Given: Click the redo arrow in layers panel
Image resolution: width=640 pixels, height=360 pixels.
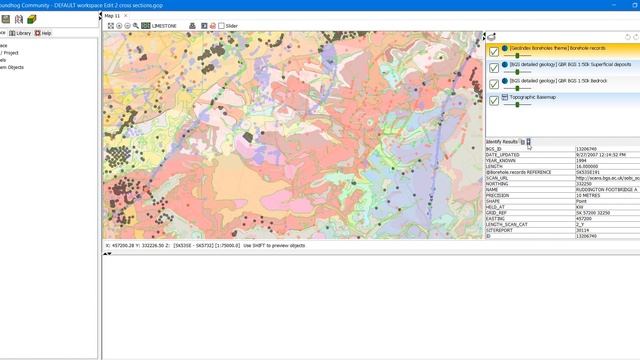Looking at the screenshot, I should [x=636, y=37].
